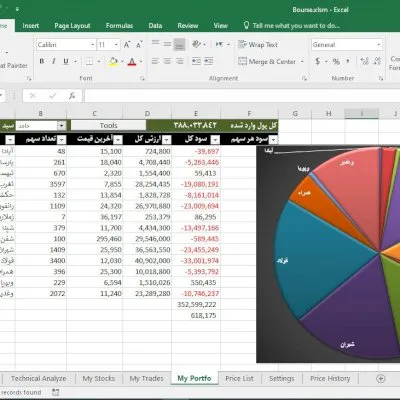Click Middle Align icon
This screenshot has width=400, height=400.
pyautogui.click(x=168, y=44)
